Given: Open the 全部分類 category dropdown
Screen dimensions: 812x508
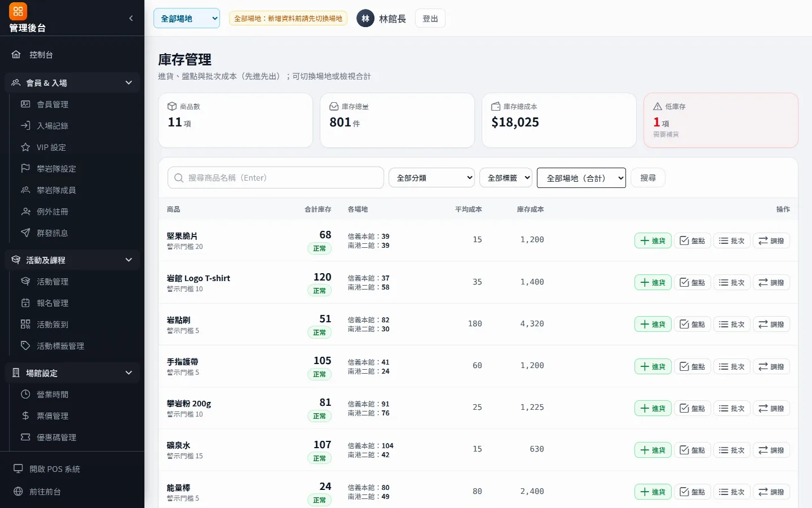Looking at the screenshot, I should [432, 178].
